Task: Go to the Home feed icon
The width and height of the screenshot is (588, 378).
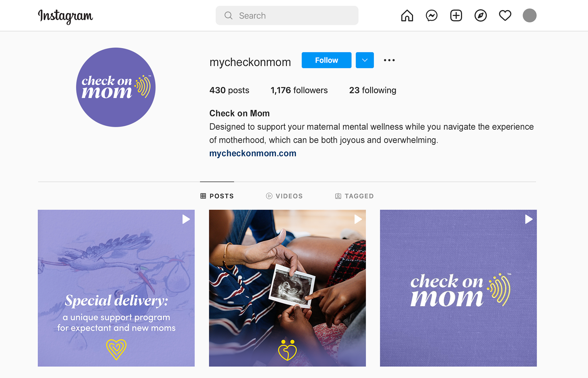Action: (407, 16)
